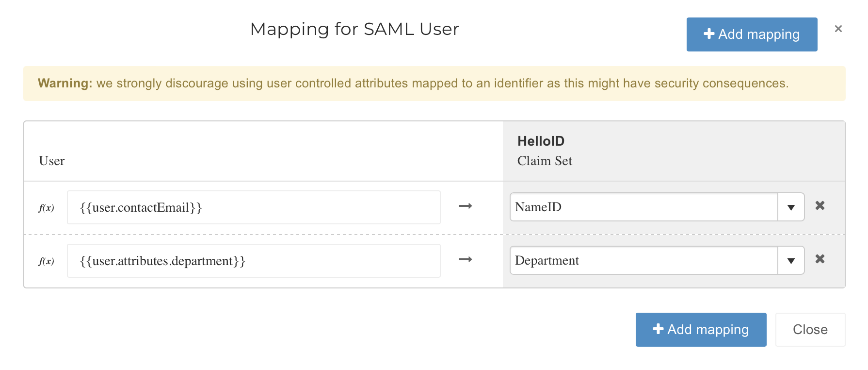Click the f(x) icon for the contactEmail row
868x370 pixels.
(x=46, y=208)
